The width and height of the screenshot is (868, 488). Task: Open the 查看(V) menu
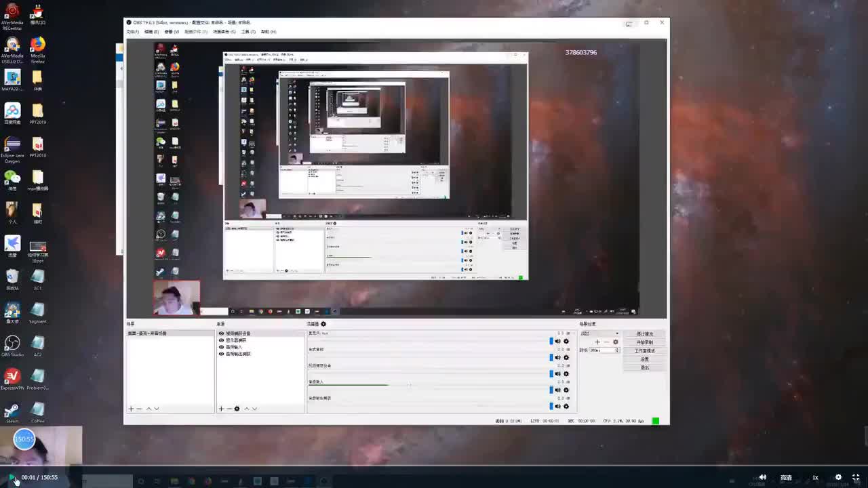(x=172, y=32)
